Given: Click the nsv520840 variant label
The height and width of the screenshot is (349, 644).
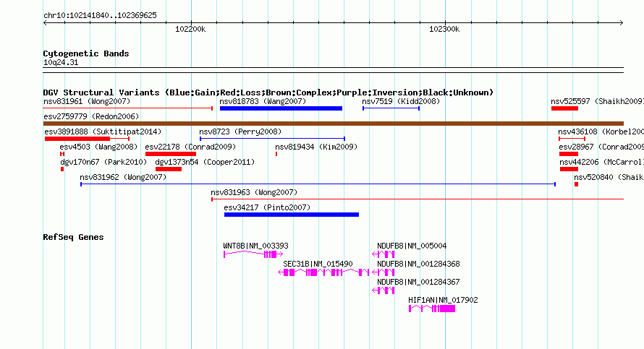Looking at the screenshot, I should coord(609,177).
